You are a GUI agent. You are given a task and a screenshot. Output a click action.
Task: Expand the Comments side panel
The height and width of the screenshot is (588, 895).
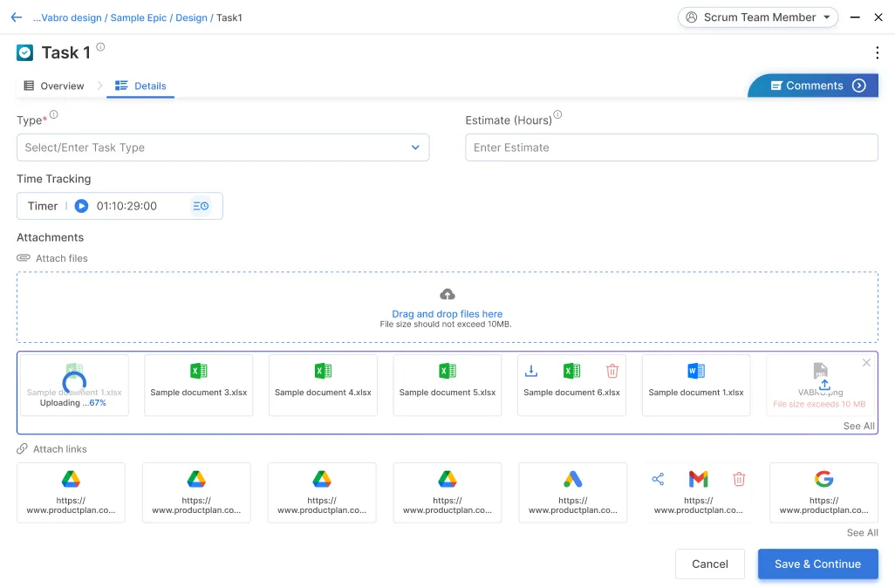click(x=858, y=85)
